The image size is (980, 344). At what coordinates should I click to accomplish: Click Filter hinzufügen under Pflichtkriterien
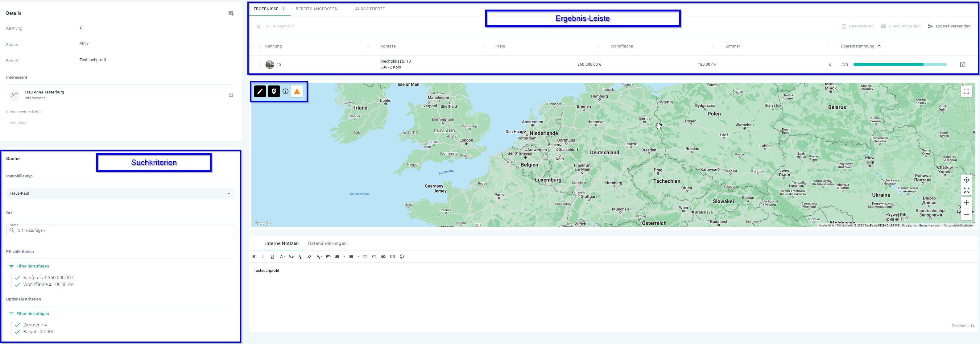[x=32, y=266]
